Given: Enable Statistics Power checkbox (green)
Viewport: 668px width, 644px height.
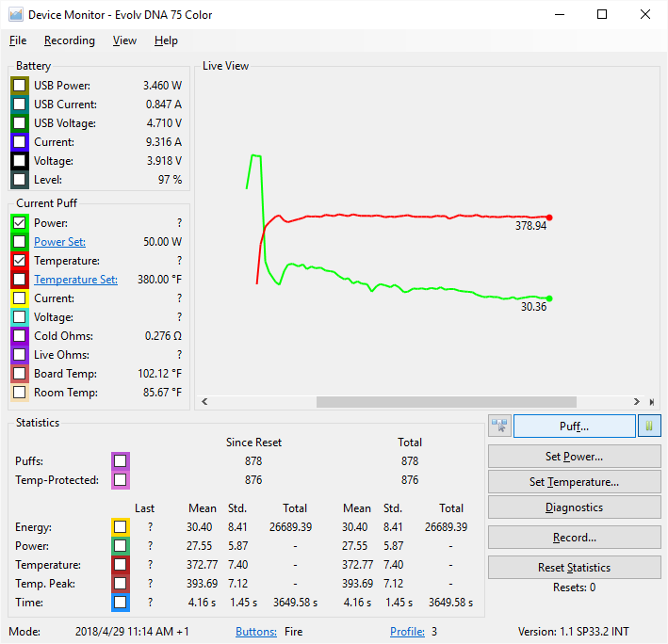Looking at the screenshot, I should (x=121, y=546).
